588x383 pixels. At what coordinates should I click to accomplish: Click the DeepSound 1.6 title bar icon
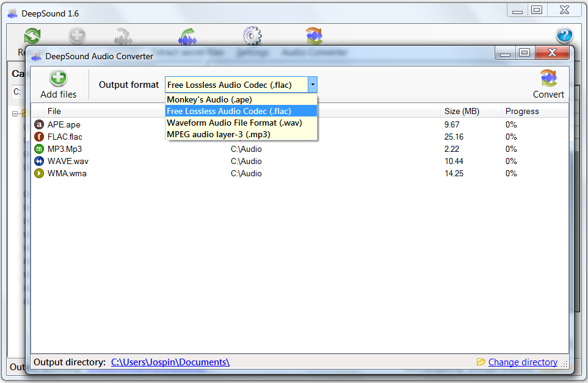pos(12,14)
